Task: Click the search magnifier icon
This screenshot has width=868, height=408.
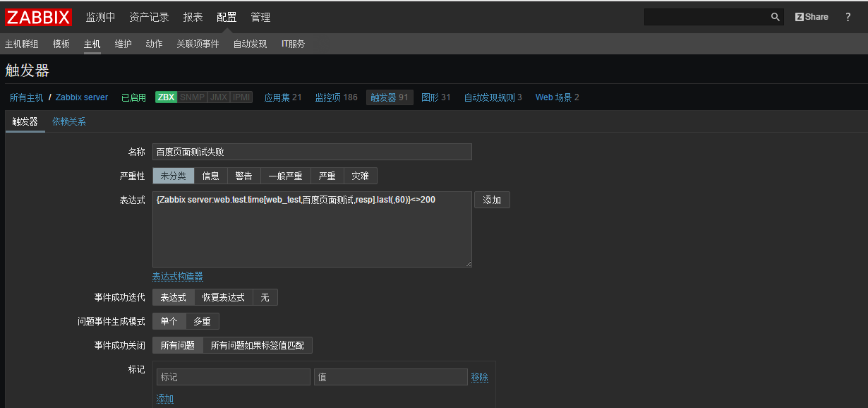Action: pos(774,16)
